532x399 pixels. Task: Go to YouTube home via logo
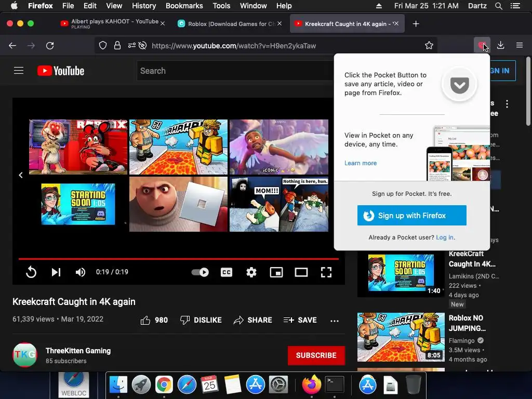(x=61, y=71)
